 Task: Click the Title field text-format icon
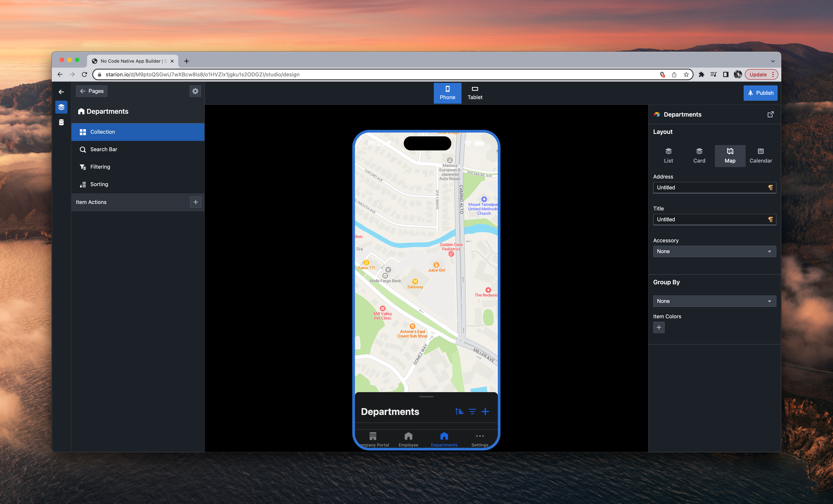coord(770,220)
